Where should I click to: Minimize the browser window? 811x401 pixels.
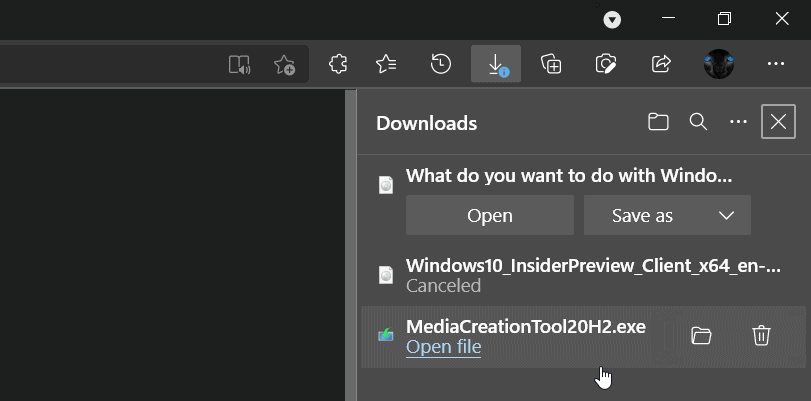tap(668, 18)
